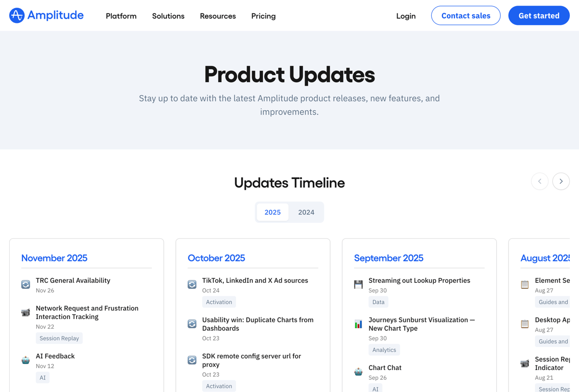Viewport: 579px width, 392px height.
Task: Click the robot icon beside Chart Chat
Action: [358, 372]
